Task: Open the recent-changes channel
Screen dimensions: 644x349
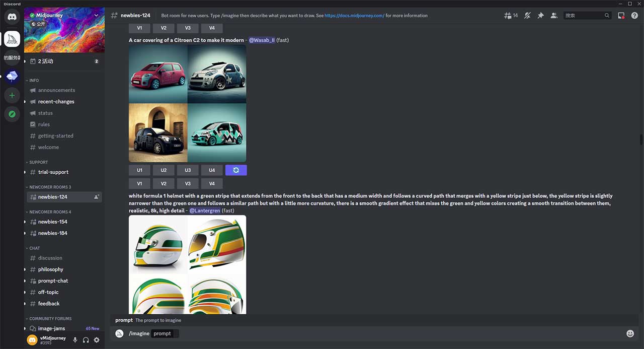Action: pyautogui.click(x=64, y=102)
